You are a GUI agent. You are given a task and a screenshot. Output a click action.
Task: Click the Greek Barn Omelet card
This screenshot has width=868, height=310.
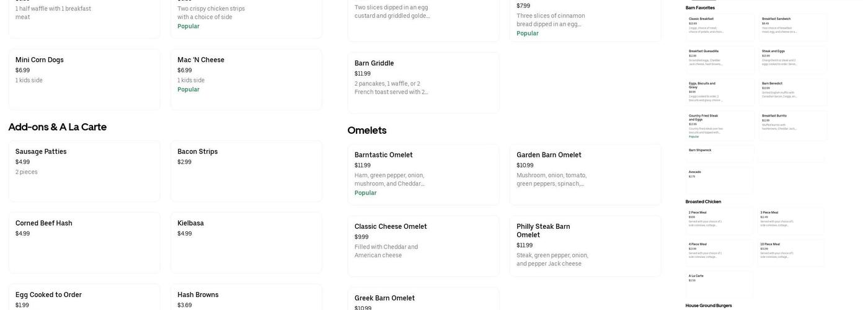[x=423, y=300]
